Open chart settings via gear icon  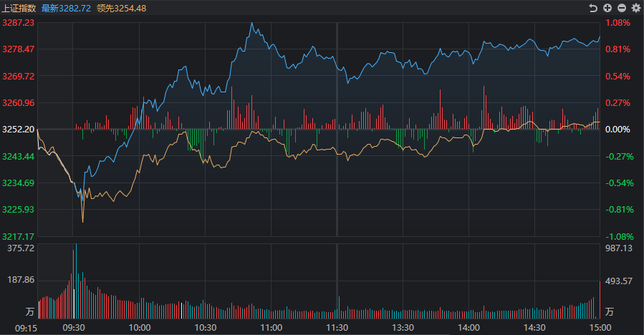click(636, 8)
